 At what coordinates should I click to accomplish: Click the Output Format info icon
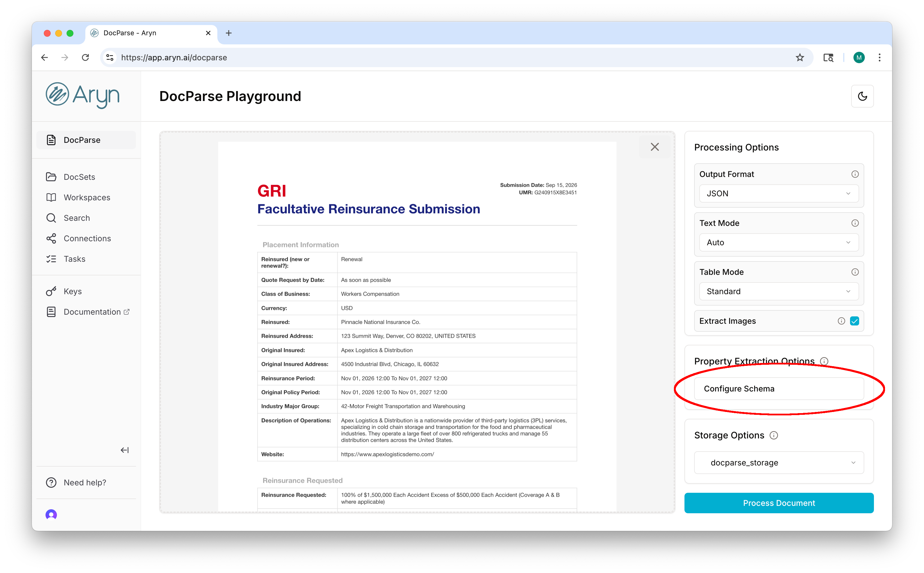click(x=855, y=174)
